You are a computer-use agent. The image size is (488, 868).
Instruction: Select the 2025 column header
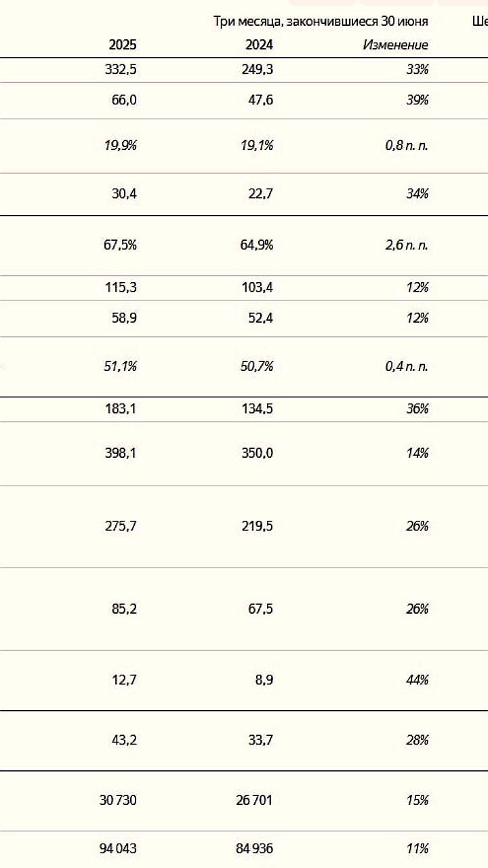click(x=123, y=45)
